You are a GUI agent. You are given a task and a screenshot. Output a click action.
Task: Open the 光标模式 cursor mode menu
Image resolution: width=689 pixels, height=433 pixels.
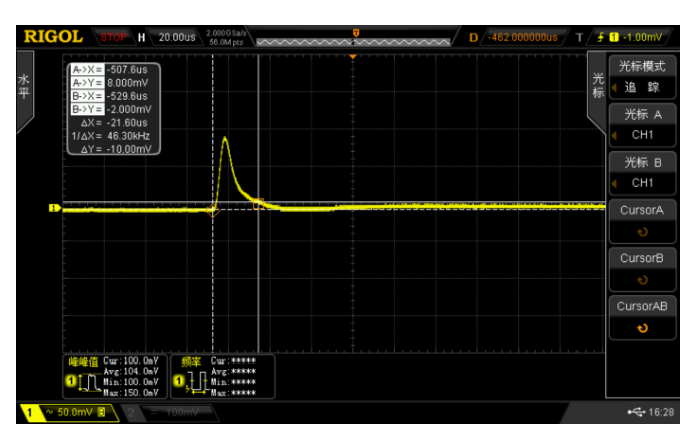click(x=642, y=67)
